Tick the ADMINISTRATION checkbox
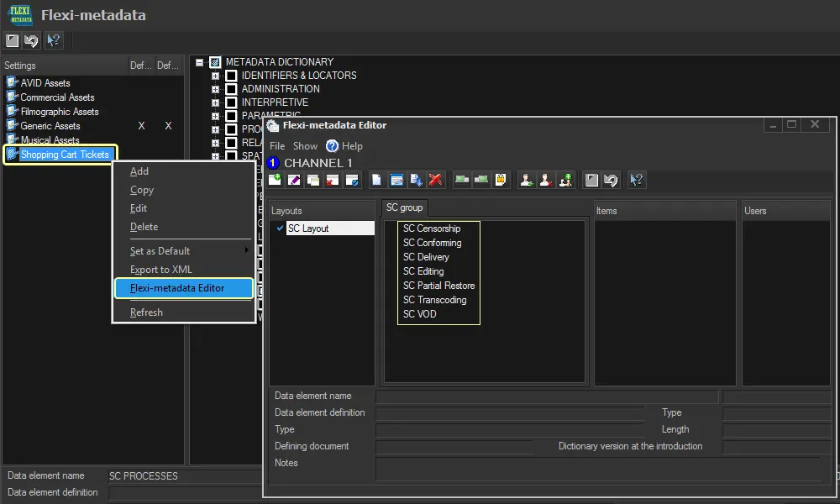The image size is (840, 504). click(231, 89)
